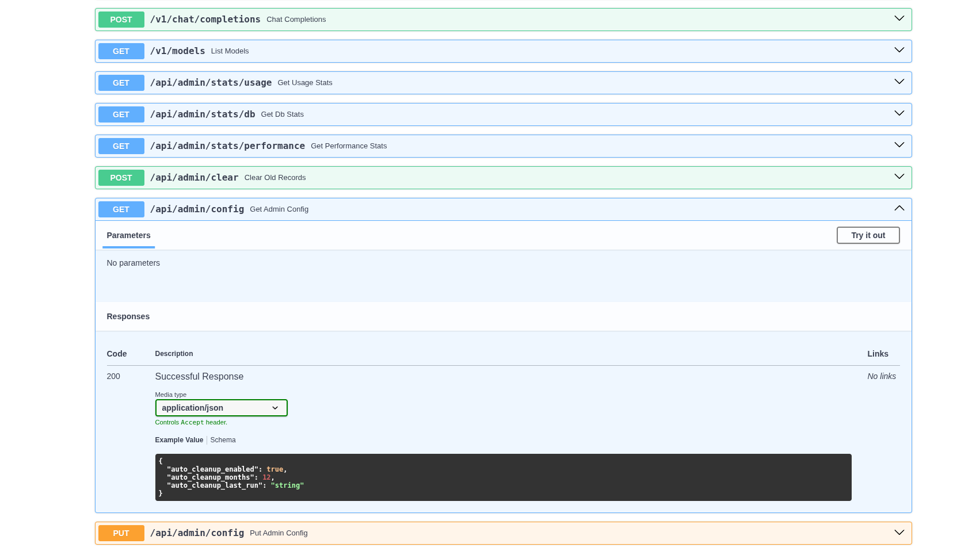Expand the POST /api/admin/clear chevron
This screenshot has height=551, width=980.
pyautogui.click(x=899, y=177)
